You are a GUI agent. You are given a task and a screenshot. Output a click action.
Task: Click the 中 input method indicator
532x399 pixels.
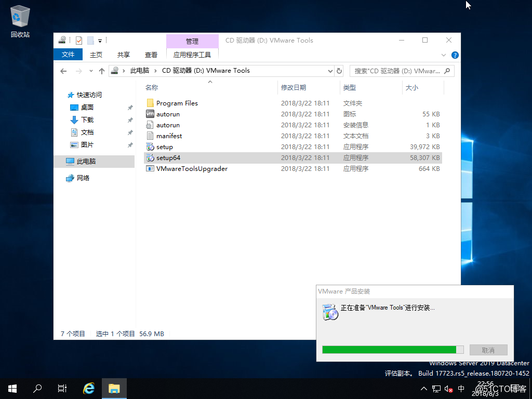[461, 389]
